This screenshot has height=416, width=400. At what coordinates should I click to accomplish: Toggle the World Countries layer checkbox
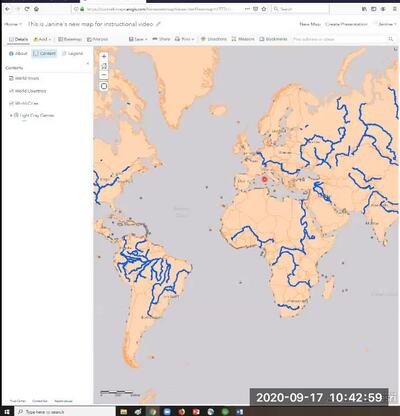[11, 91]
